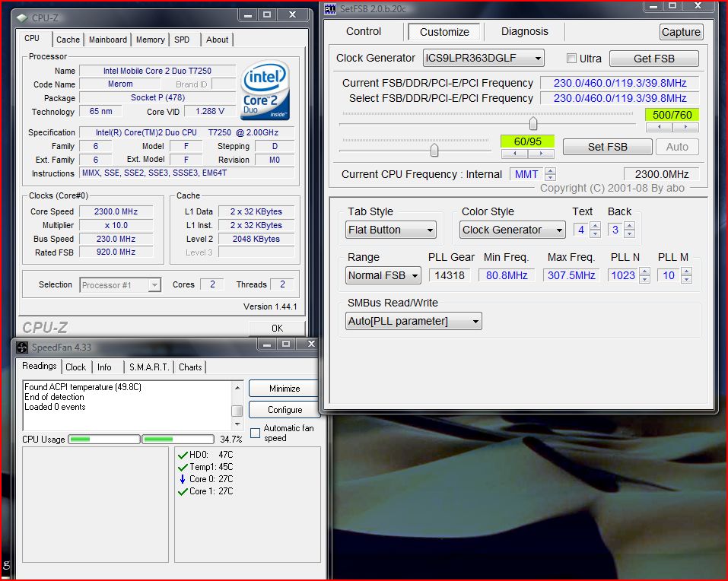Open the Tab Style Flat Button dropdown
The width and height of the screenshot is (728, 581).
click(390, 230)
